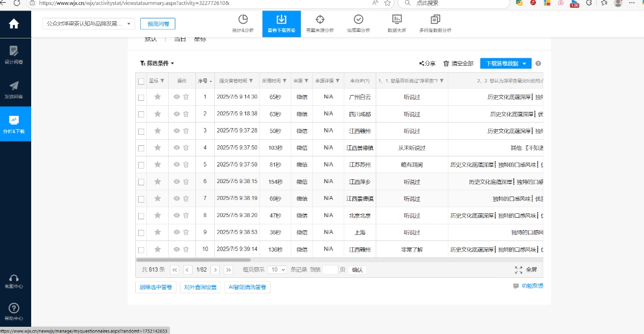Open the per-page records dropdown
This screenshot has height=334, width=644.
tap(277, 269)
